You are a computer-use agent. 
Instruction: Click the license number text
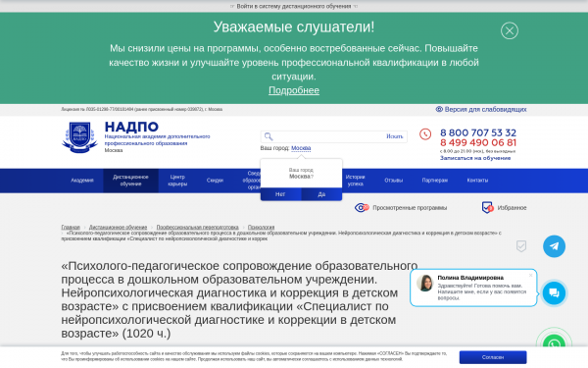click(x=142, y=109)
